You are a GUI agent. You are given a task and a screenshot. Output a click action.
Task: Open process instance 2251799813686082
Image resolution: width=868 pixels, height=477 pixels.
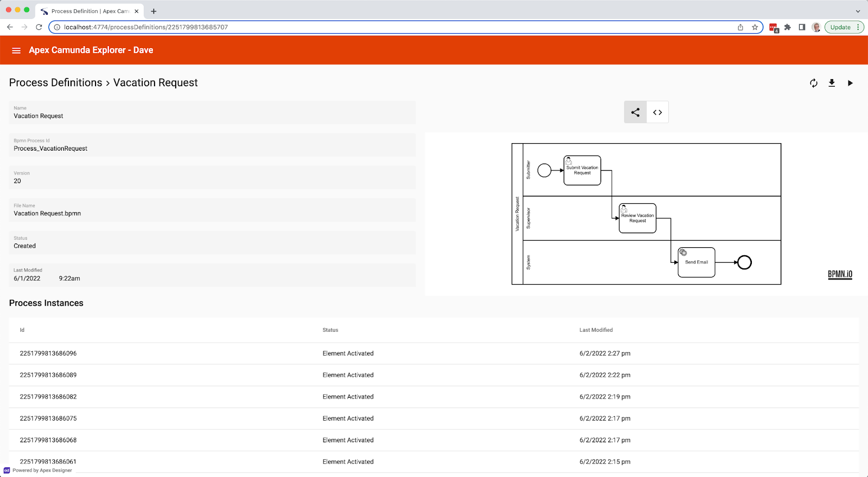point(48,397)
